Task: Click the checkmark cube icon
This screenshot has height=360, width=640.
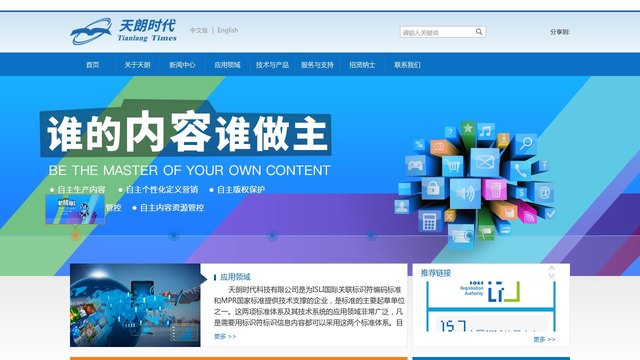Action: (x=550, y=213)
